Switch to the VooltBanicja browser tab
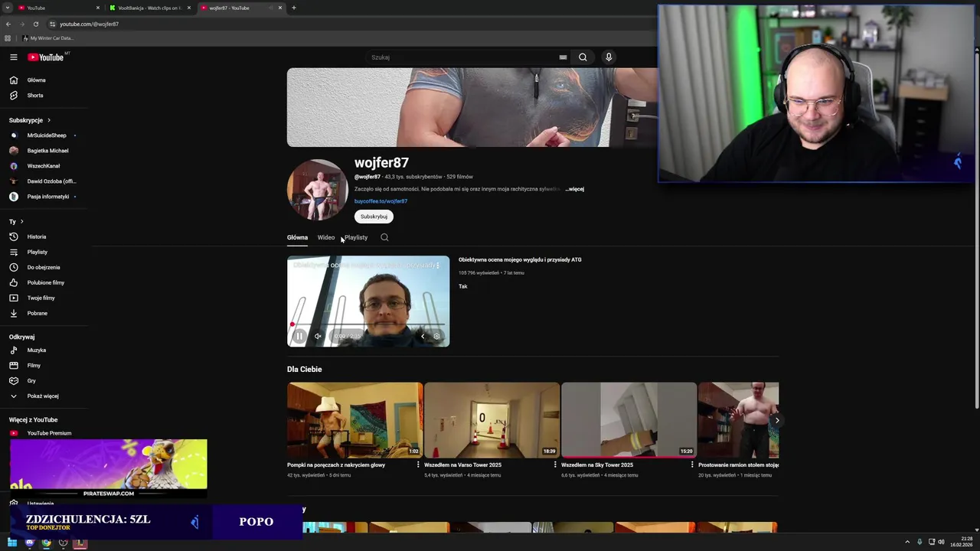Screen dimensions: 980x551 coord(150,8)
